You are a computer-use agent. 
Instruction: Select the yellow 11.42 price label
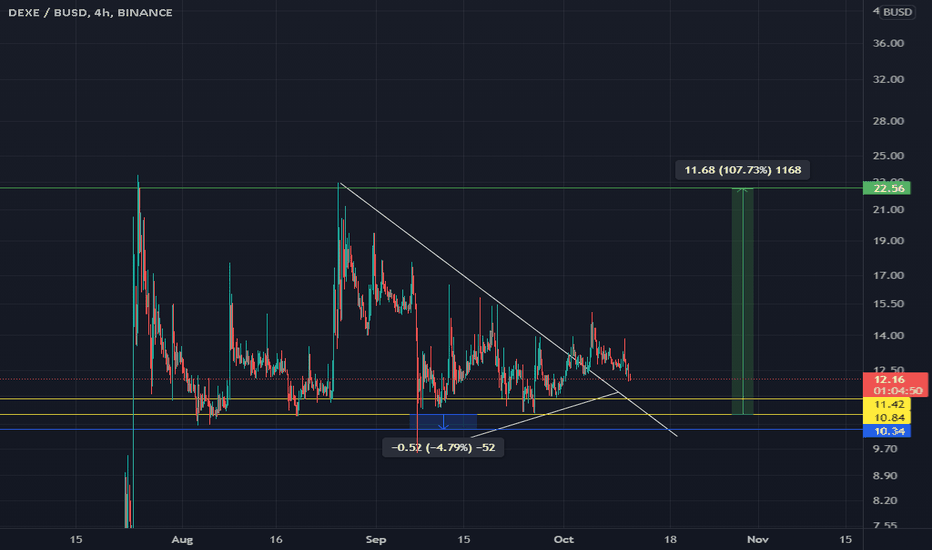[x=886, y=405]
